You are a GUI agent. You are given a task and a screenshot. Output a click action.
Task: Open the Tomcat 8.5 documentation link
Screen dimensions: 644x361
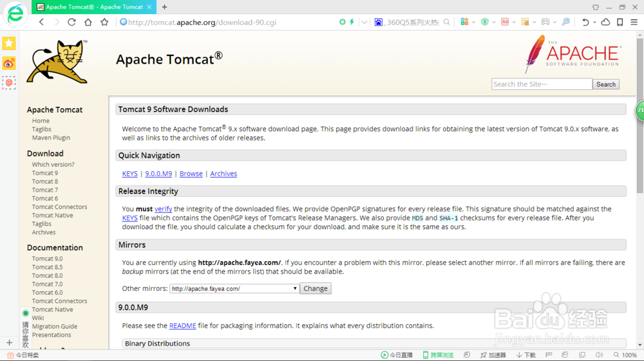pos(47,267)
